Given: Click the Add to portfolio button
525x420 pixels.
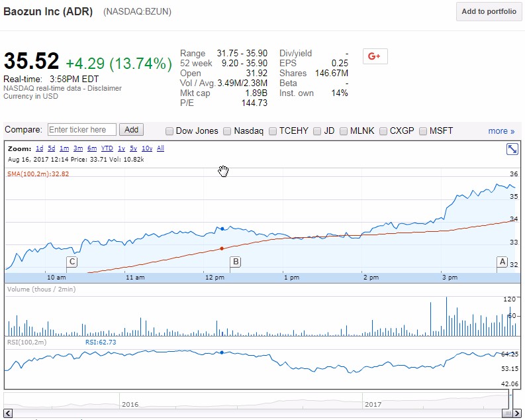Looking at the screenshot, I should click(489, 11).
